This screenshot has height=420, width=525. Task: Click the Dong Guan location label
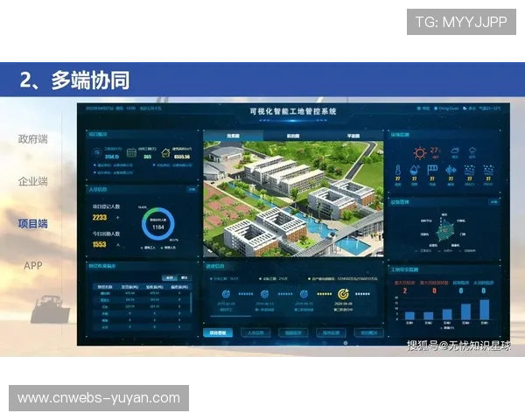(x=449, y=108)
